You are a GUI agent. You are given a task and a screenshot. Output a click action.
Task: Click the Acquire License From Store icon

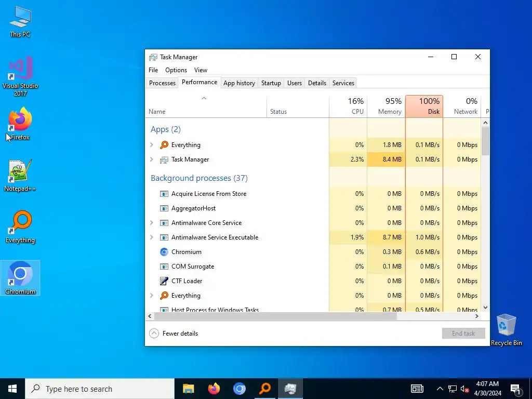tap(164, 194)
